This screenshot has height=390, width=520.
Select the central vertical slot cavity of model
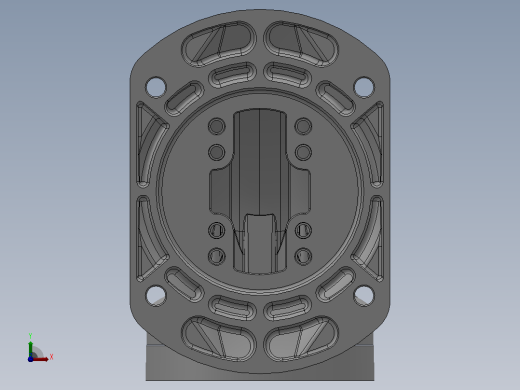point(260,192)
